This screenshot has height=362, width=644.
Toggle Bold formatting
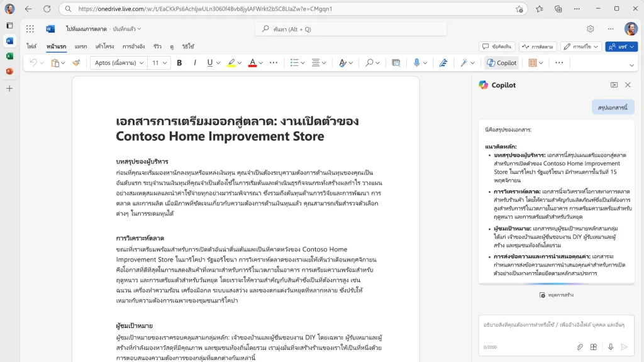179,63
